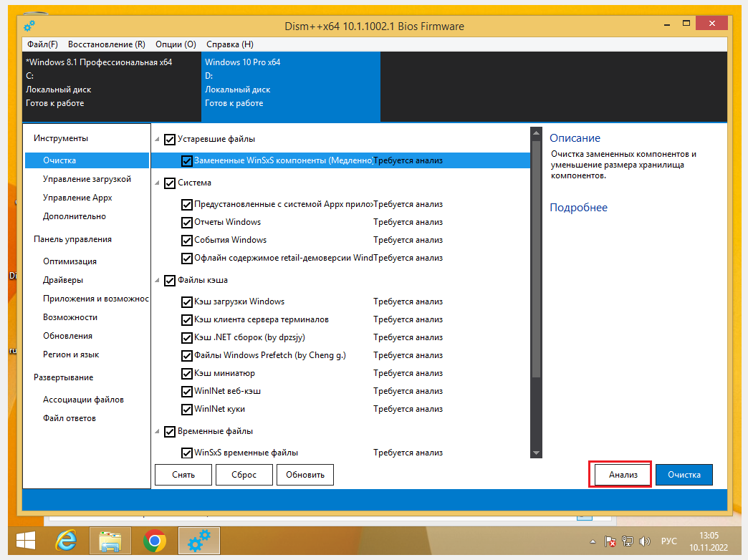Click the cleanup list scrollbar thumb

pyautogui.click(x=536, y=259)
